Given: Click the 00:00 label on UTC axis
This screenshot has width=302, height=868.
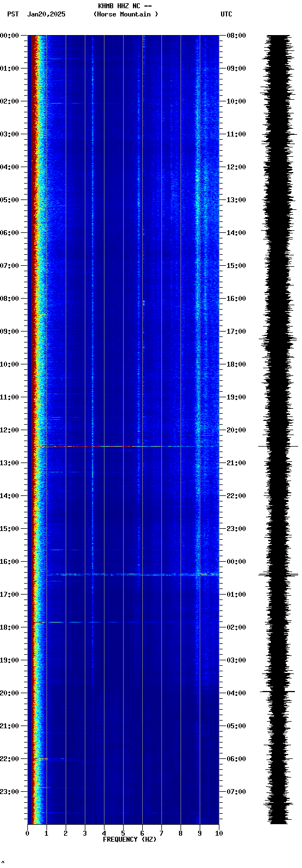Looking at the screenshot, I should pos(236,562).
